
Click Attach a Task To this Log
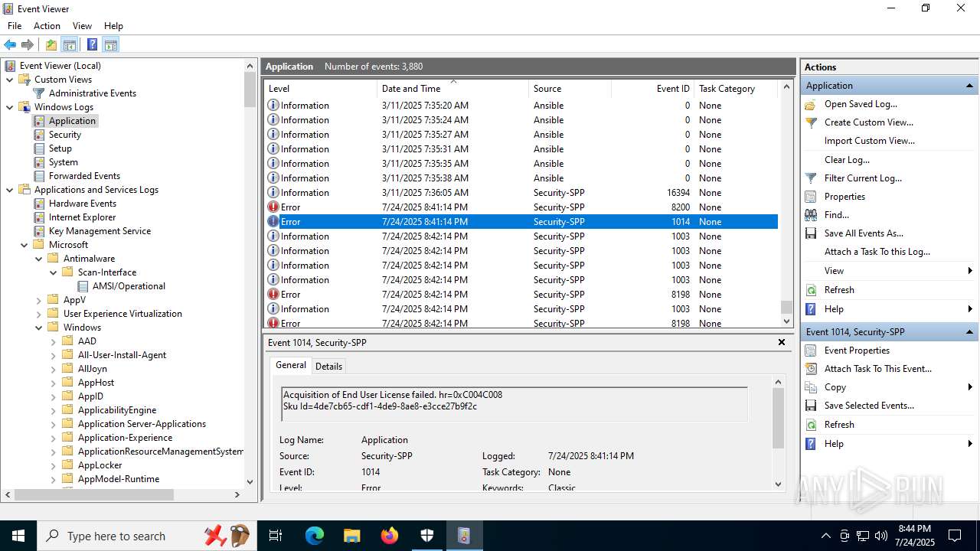[x=877, y=252]
